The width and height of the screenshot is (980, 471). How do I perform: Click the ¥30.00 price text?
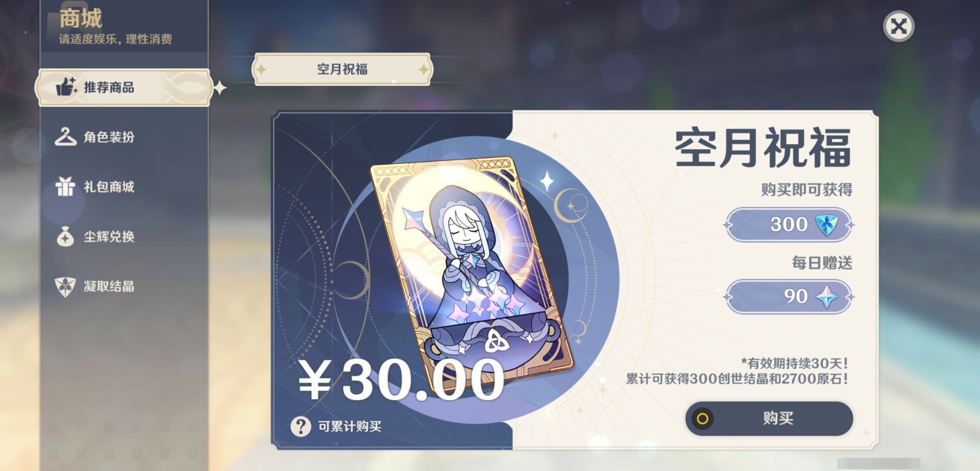tap(401, 379)
